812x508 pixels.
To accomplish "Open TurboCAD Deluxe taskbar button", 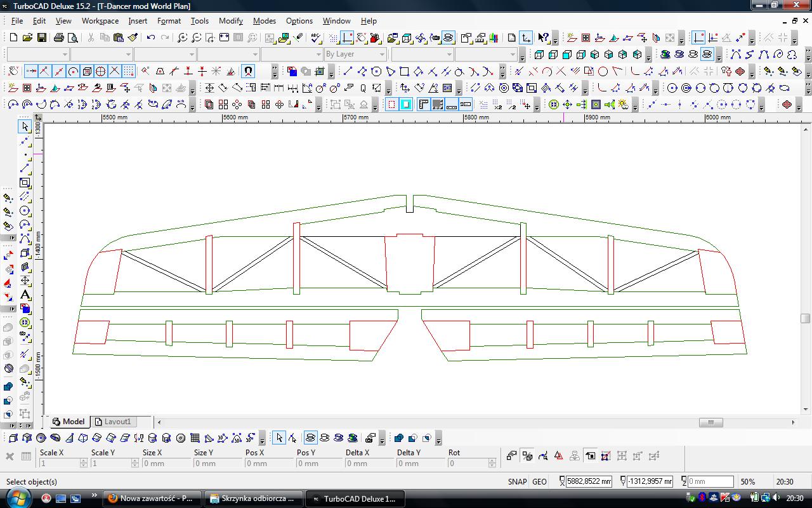I will click(354, 498).
